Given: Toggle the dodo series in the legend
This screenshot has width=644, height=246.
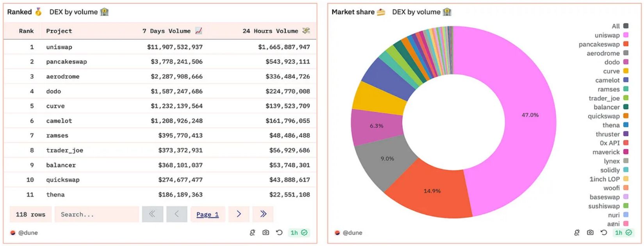Looking at the screenshot, I should [x=616, y=62].
